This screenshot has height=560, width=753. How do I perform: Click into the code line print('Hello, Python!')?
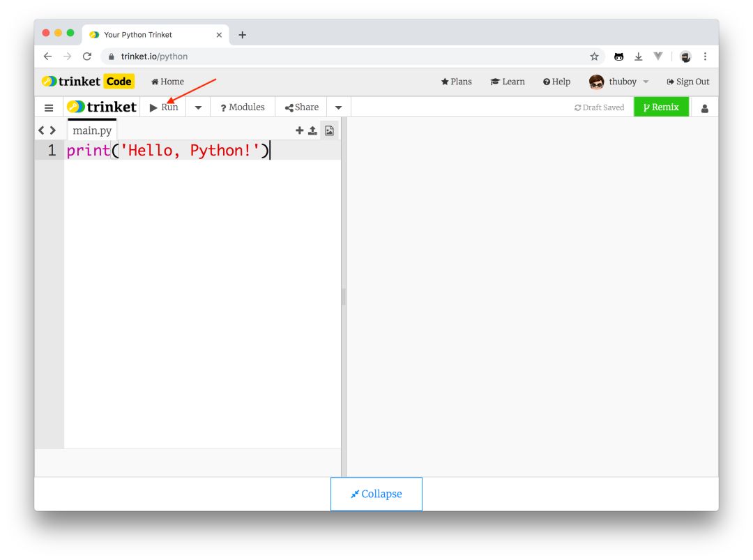click(x=167, y=151)
